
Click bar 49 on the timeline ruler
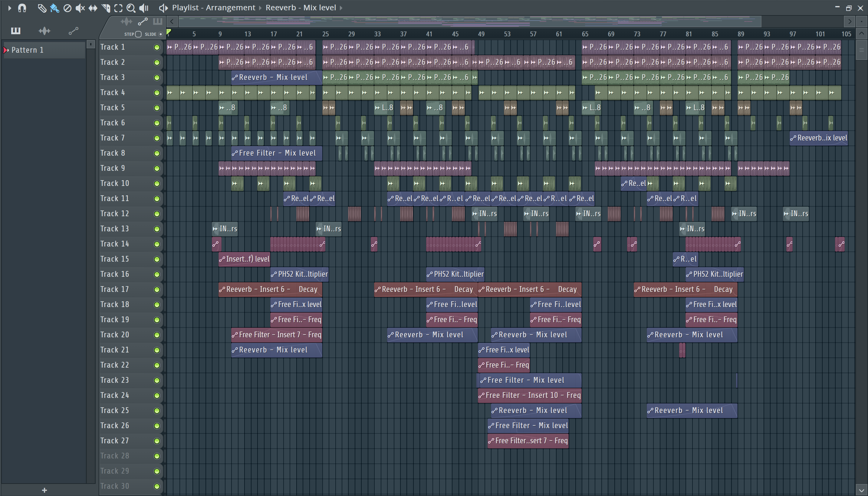(481, 34)
